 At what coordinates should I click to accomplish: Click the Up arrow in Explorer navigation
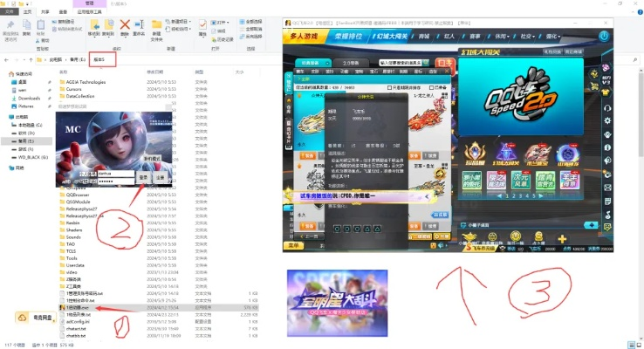31,59
